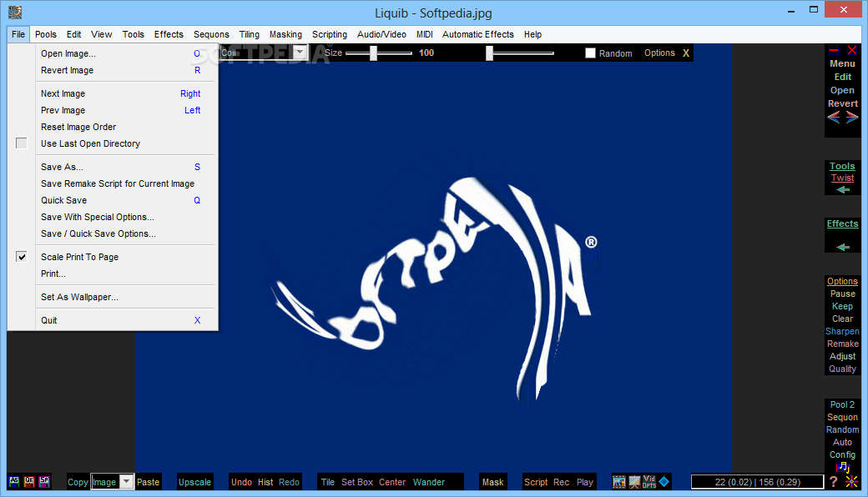Click Tile in bottom bar
The height and width of the screenshot is (497, 868).
[328, 482]
